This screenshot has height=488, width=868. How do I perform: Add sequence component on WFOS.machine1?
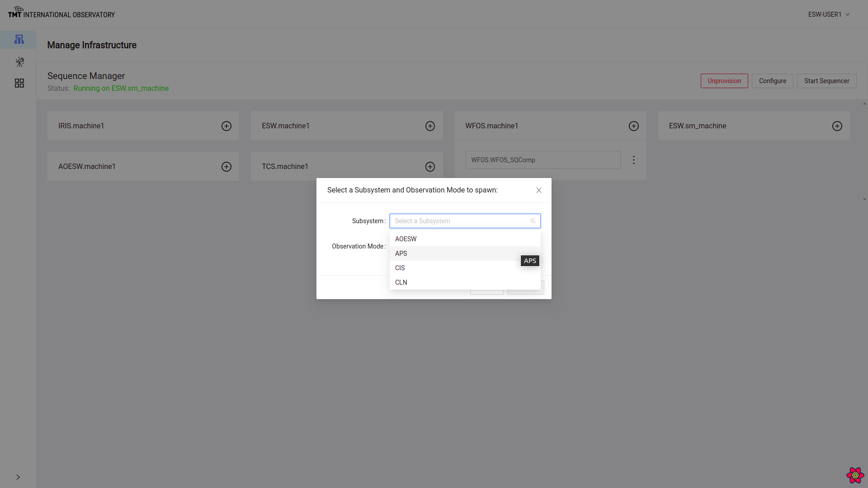634,126
